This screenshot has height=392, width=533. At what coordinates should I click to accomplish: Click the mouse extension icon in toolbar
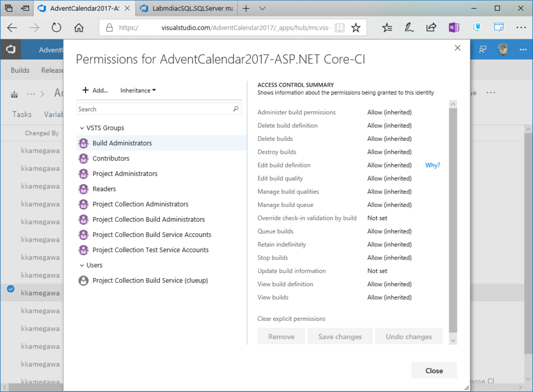pos(477,27)
